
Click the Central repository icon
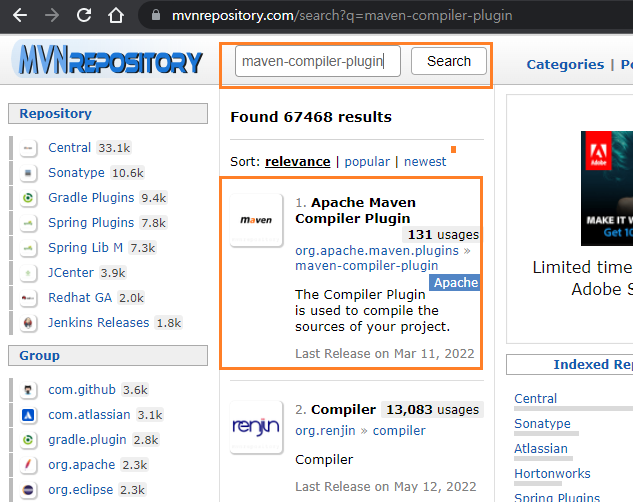point(28,148)
